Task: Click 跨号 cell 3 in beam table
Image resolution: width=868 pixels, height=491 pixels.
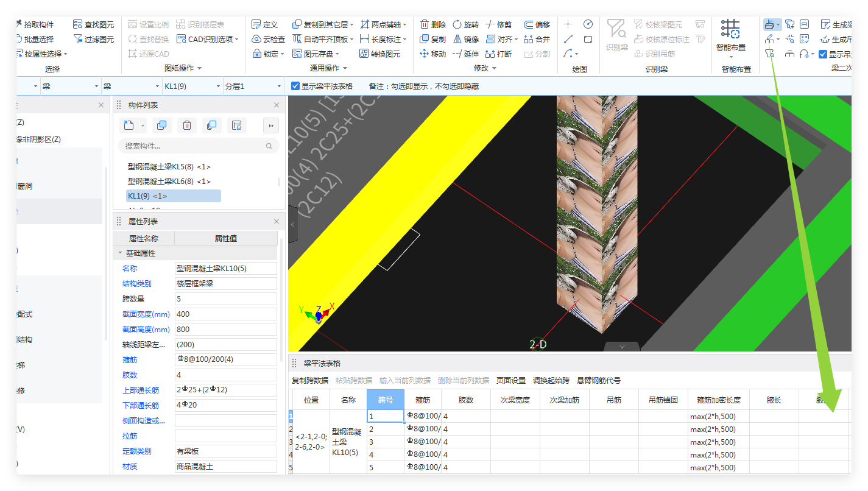Action: coord(386,441)
